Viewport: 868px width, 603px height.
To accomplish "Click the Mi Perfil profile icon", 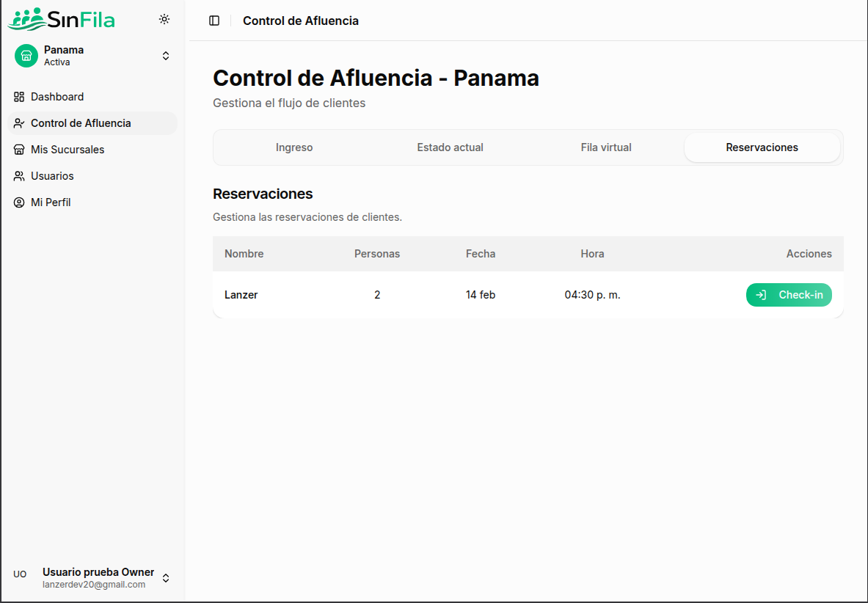I will 18,202.
